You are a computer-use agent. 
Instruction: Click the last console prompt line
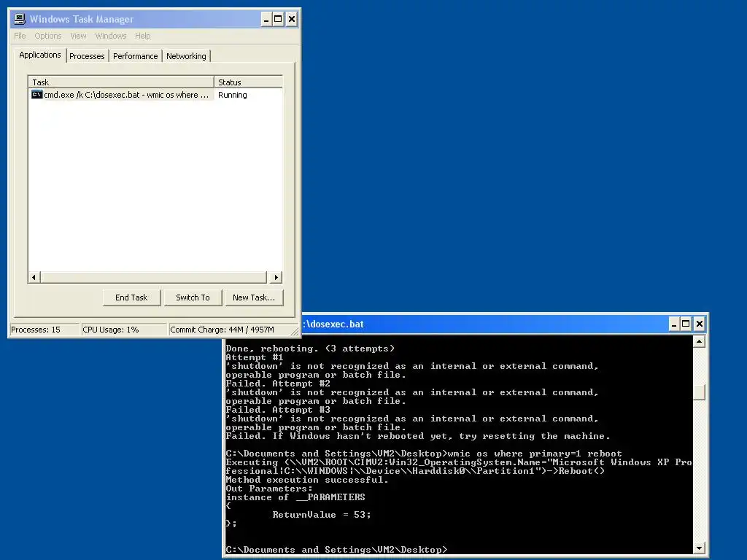(x=336, y=550)
